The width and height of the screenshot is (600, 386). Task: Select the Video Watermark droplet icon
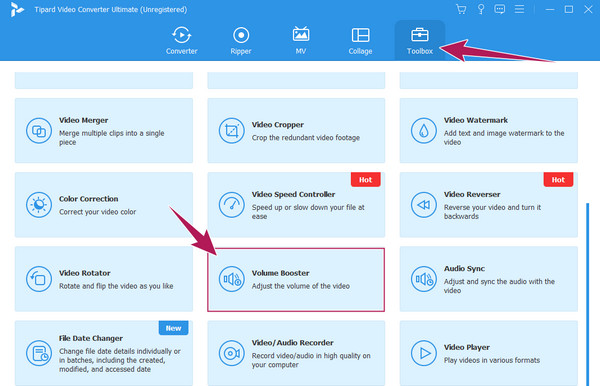(424, 131)
